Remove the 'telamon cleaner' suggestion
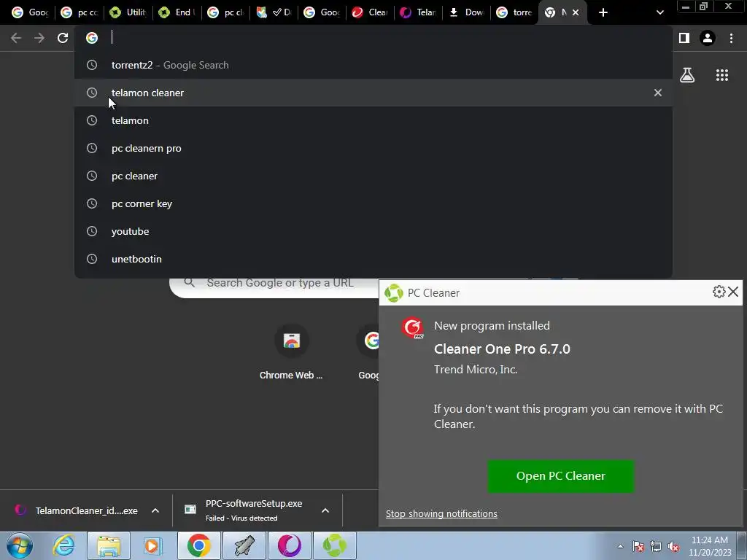Viewport: 747px width, 560px height. 657,93
